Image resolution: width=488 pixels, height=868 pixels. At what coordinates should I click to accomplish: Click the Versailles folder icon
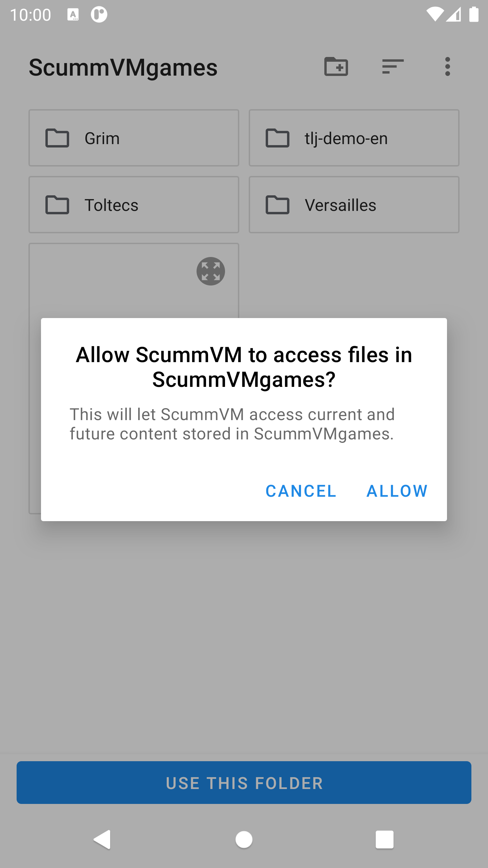(278, 205)
